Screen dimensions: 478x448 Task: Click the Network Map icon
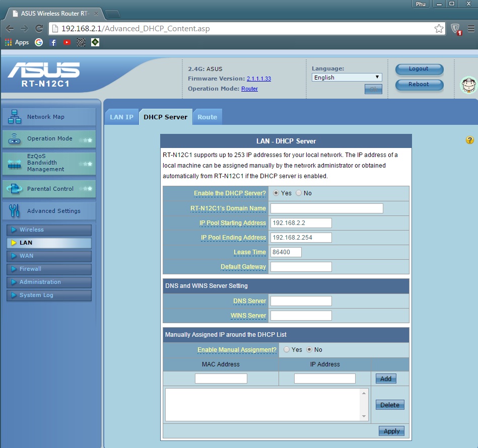[x=15, y=117]
